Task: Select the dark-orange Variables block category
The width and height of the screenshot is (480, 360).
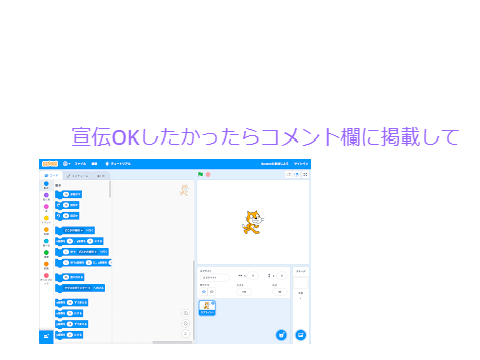Action: (x=46, y=266)
